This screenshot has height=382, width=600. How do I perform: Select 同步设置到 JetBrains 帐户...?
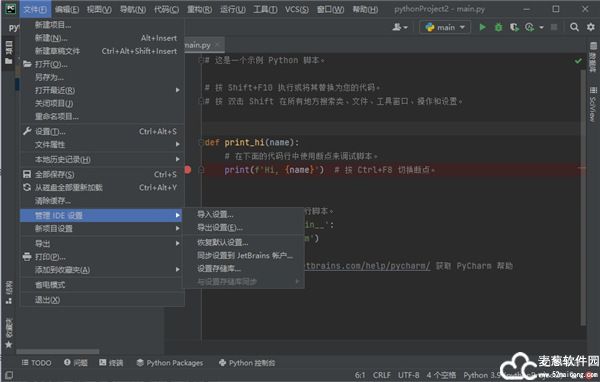[243, 255]
